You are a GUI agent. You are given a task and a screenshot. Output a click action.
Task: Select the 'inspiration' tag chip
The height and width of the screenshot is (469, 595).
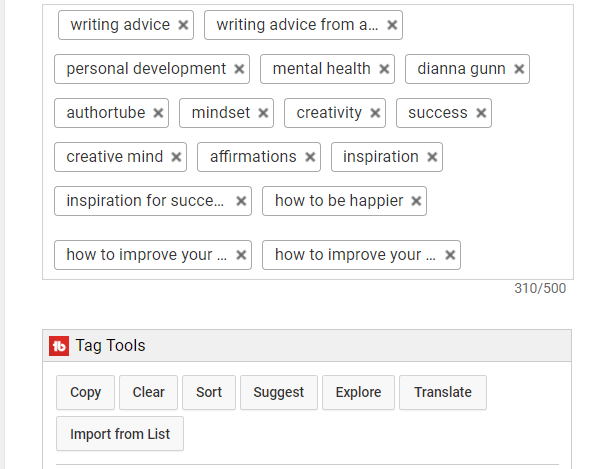click(x=381, y=157)
